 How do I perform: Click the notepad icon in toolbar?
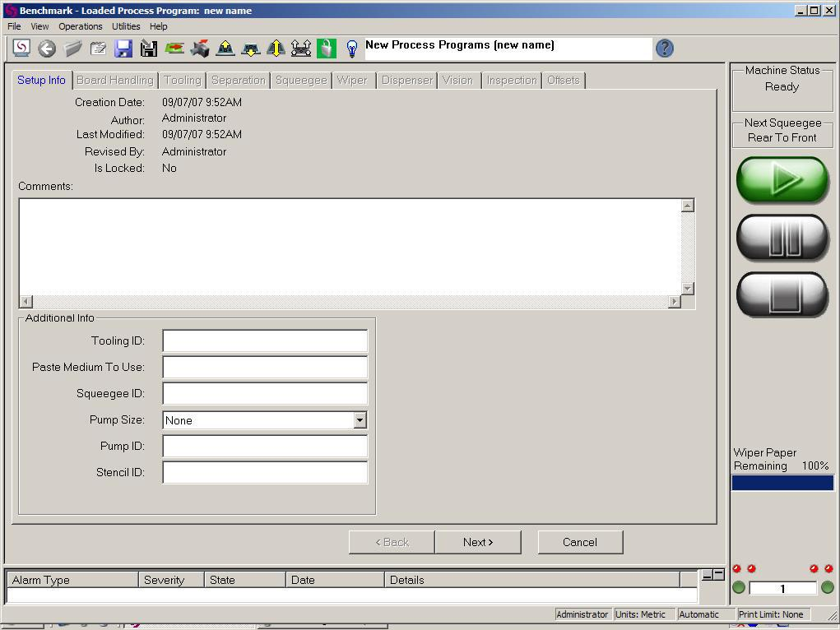[x=99, y=49]
